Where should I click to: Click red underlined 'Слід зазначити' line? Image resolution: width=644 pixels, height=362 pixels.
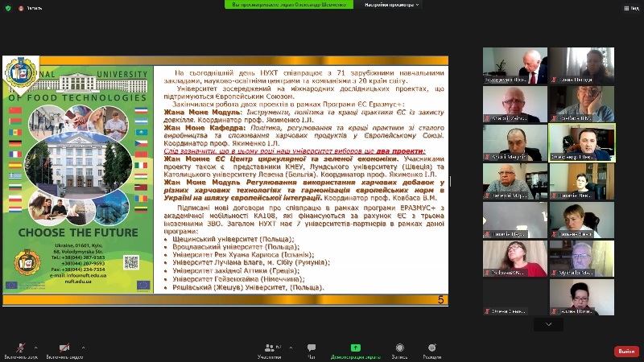(x=295, y=151)
